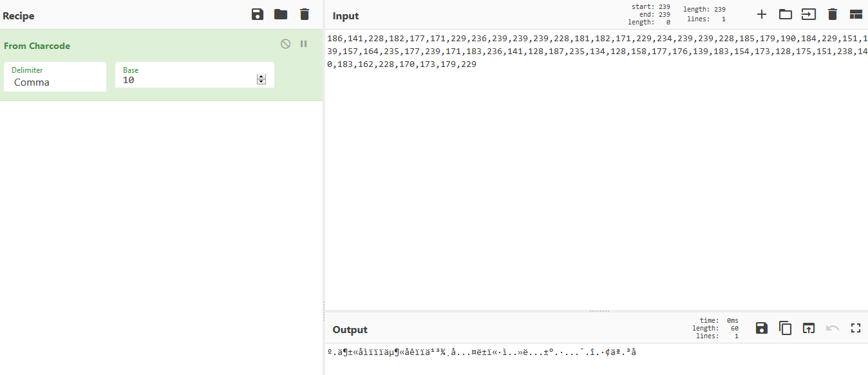Image resolution: width=868 pixels, height=375 pixels.
Task: Clear the recipe with trash icon
Action: pyautogui.click(x=305, y=15)
